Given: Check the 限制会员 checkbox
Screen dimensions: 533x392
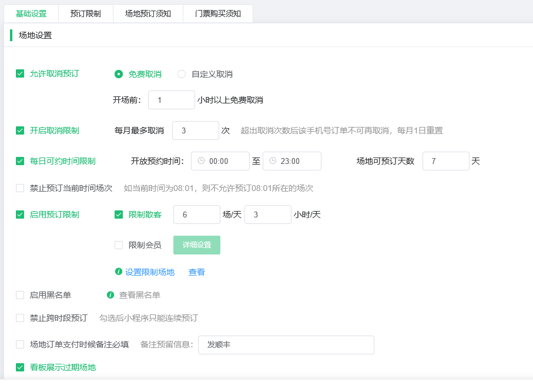Looking at the screenshot, I should 119,245.
